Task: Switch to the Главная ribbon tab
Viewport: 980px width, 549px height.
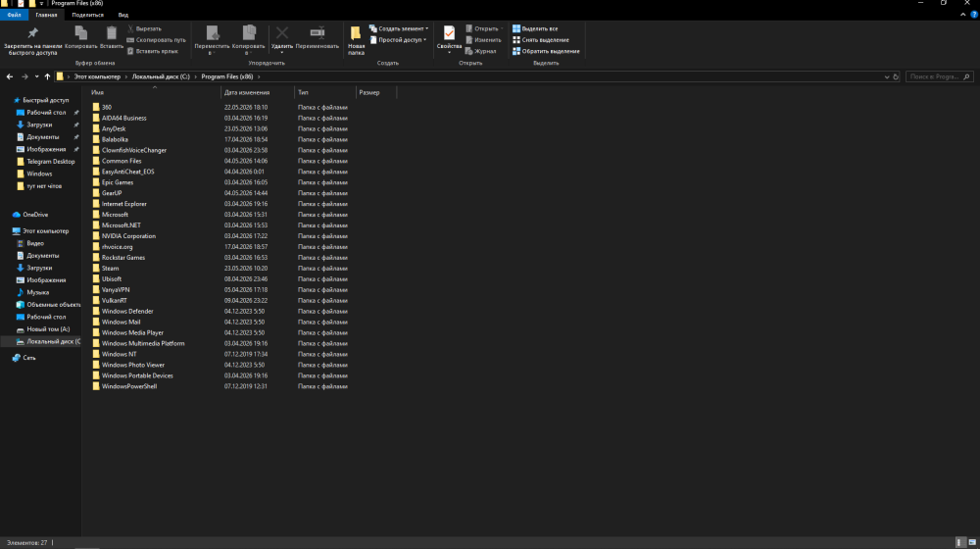Action: (x=46, y=15)
